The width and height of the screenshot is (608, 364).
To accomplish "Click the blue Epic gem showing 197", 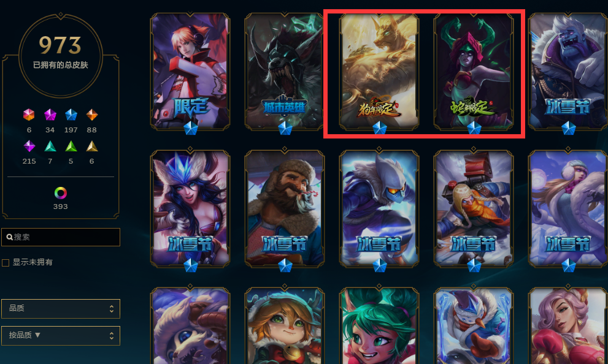I will coord(71,115).
